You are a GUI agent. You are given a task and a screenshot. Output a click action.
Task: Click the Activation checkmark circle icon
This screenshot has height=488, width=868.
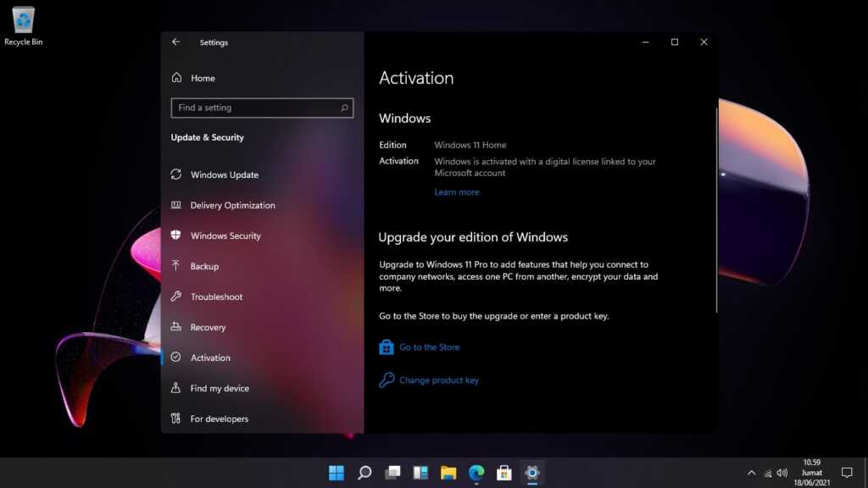tap(176, 358)
